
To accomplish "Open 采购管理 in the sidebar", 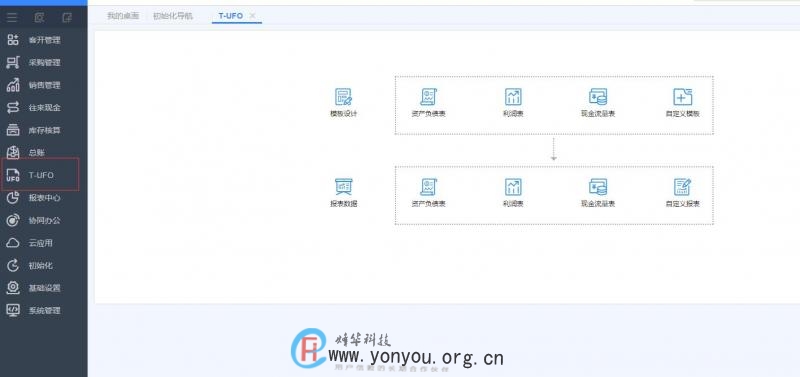I will 34,63.
